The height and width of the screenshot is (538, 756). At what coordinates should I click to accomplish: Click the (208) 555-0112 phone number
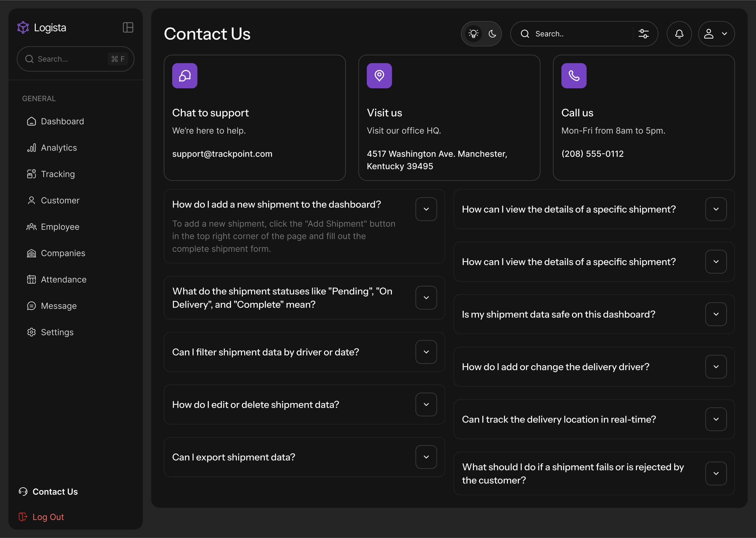pos(592,154)
